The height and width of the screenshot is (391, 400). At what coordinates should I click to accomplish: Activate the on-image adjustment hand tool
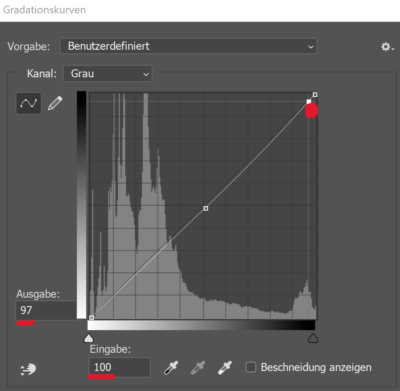[x=28, y=369]
